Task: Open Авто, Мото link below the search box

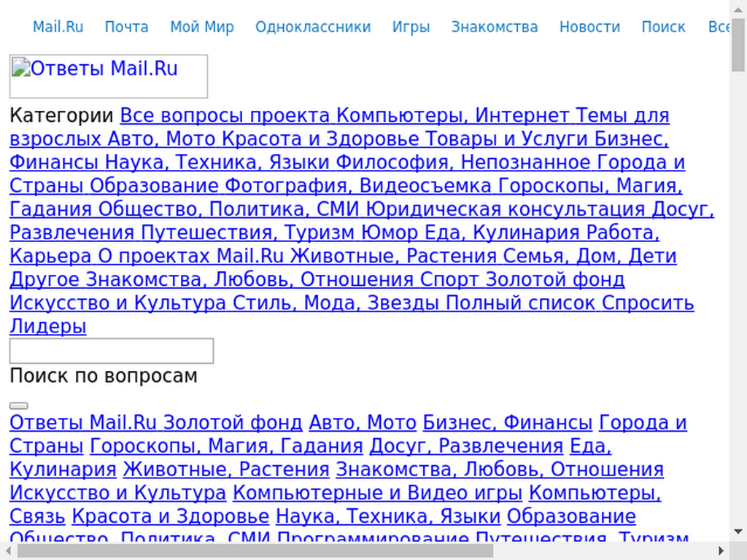Action: tap(363, 423)
